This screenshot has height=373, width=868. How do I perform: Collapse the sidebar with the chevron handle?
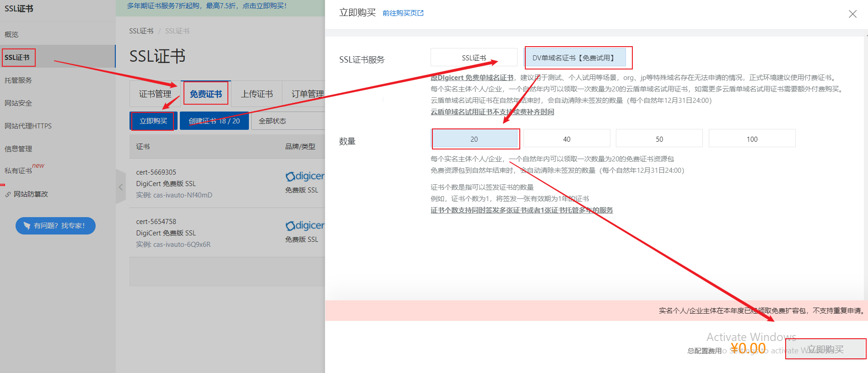[x=121, y=186]
